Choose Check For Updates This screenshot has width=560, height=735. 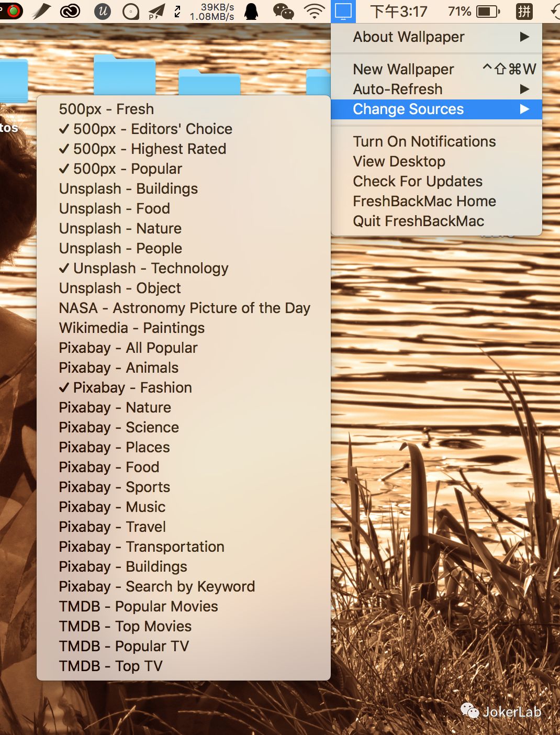pos(436,181)
